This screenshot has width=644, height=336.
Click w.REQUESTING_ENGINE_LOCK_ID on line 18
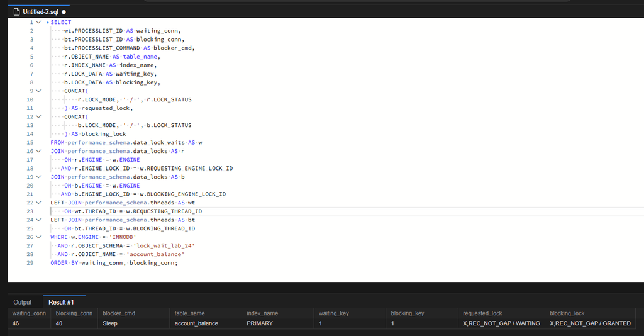(x=186, y=169)
